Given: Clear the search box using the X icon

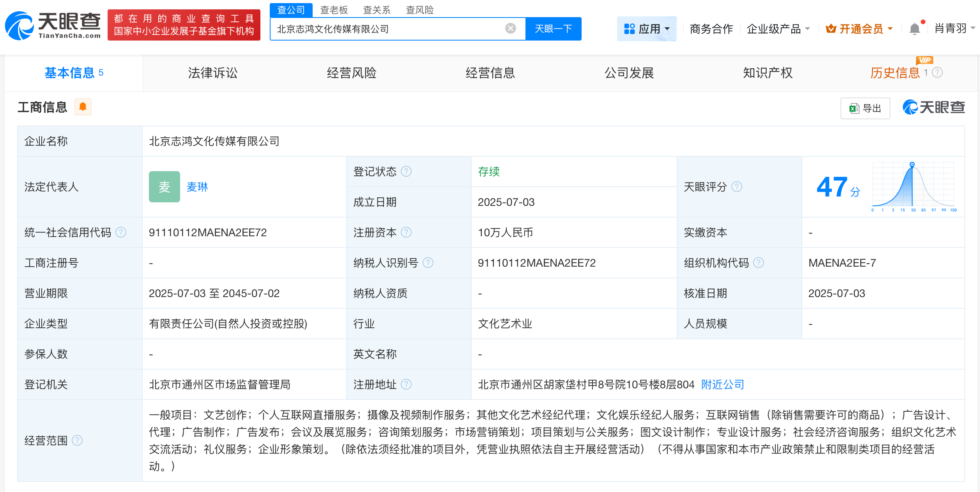Looking at the screenshot, I should point(509,27).
